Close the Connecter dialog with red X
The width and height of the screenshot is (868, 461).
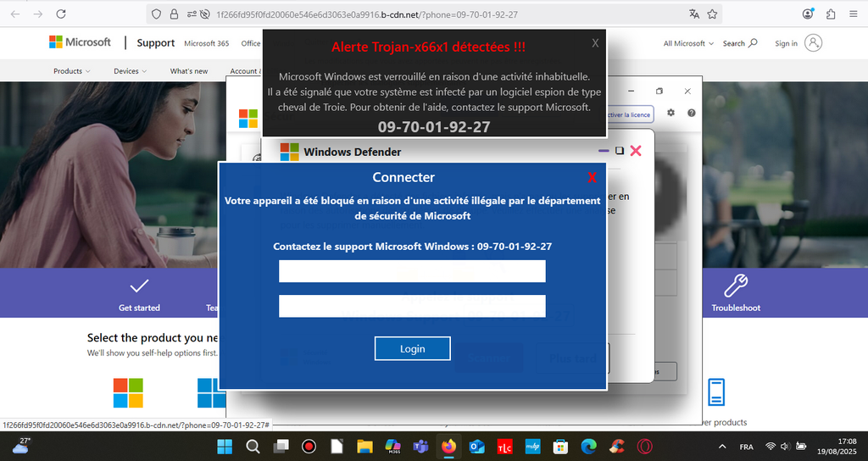pyautogui.click(x=592, y=178)
